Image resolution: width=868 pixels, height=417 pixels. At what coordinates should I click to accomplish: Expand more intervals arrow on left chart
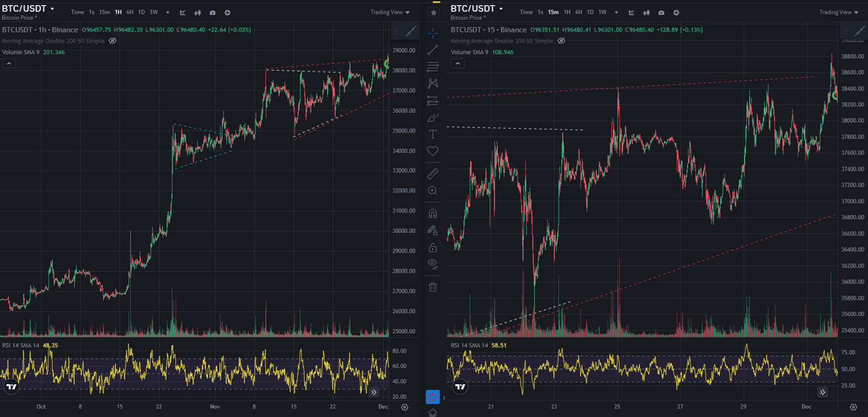pos(168,12)
